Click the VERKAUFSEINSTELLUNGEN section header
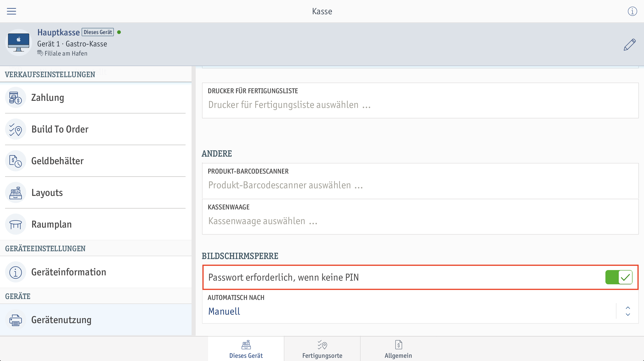Viewport: 644px width, 361px height. tap(50, 74)
